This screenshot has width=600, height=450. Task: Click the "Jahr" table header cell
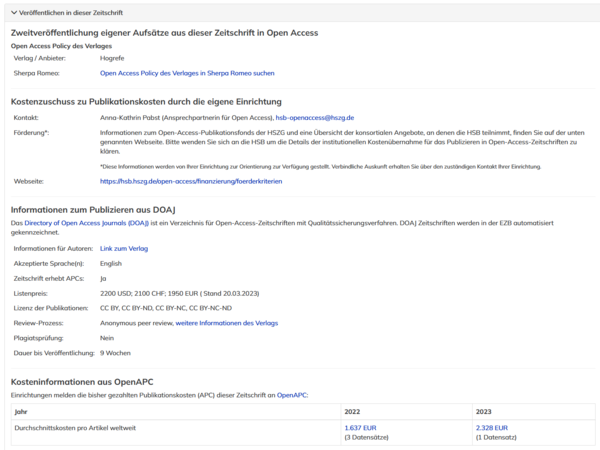21,410
